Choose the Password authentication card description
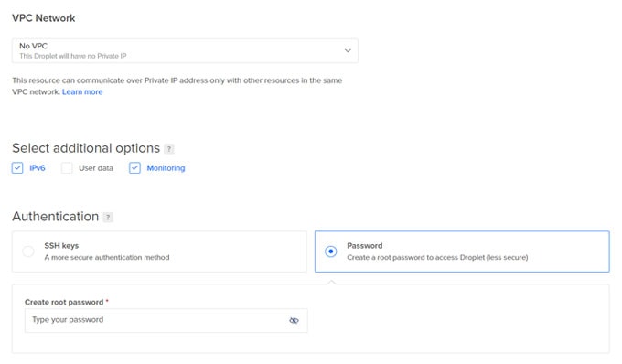Screen dimensions: 622x364 tap(437, 257)
